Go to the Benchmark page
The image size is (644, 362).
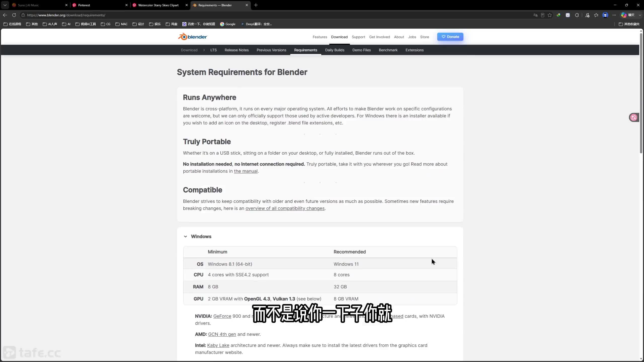pos(388,50)
